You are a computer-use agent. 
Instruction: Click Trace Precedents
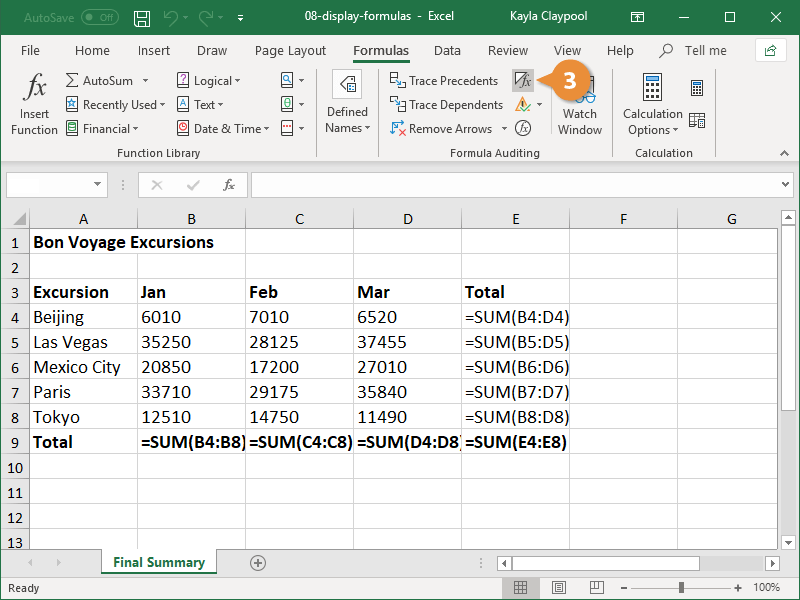click(443, 81)
